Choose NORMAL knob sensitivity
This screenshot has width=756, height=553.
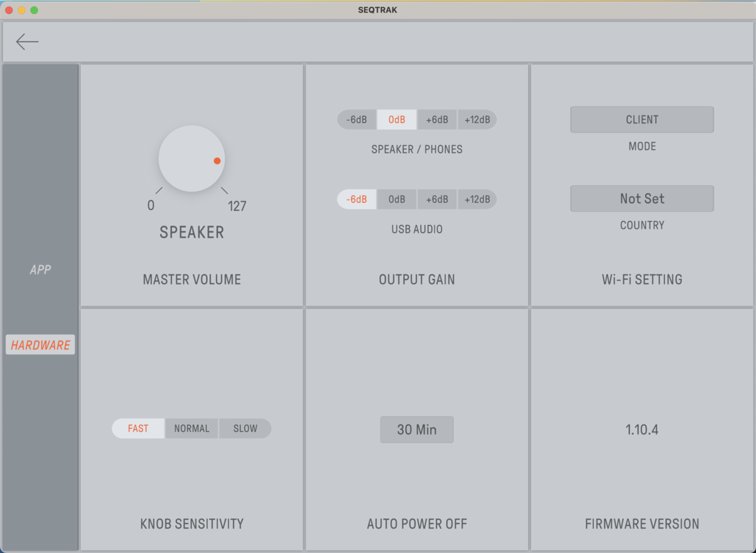pyautogui.click(x=192, y=429)
